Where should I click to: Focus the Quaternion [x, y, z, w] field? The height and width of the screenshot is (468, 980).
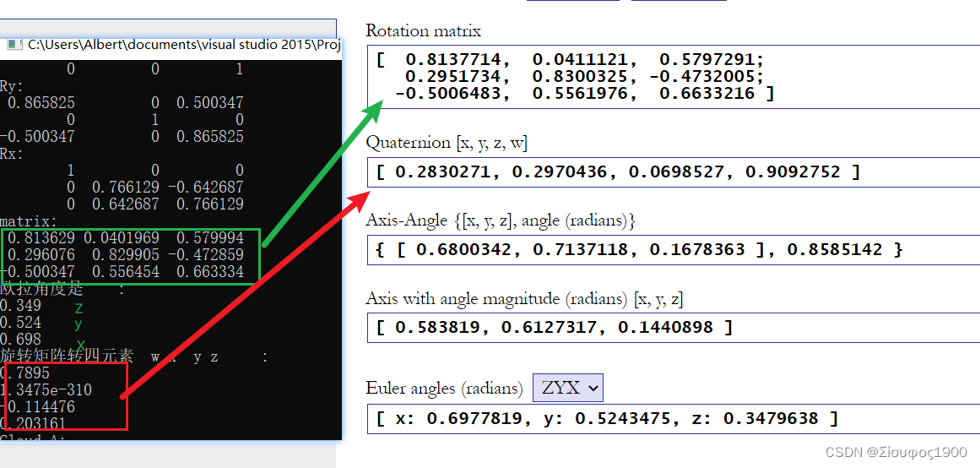tap(674, 172)
